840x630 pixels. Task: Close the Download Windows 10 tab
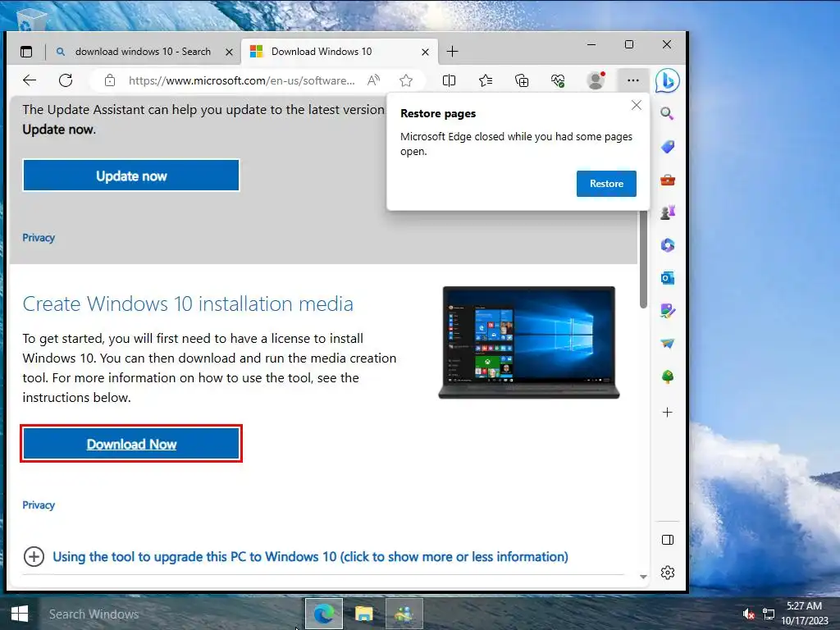[x=425, y=52]
